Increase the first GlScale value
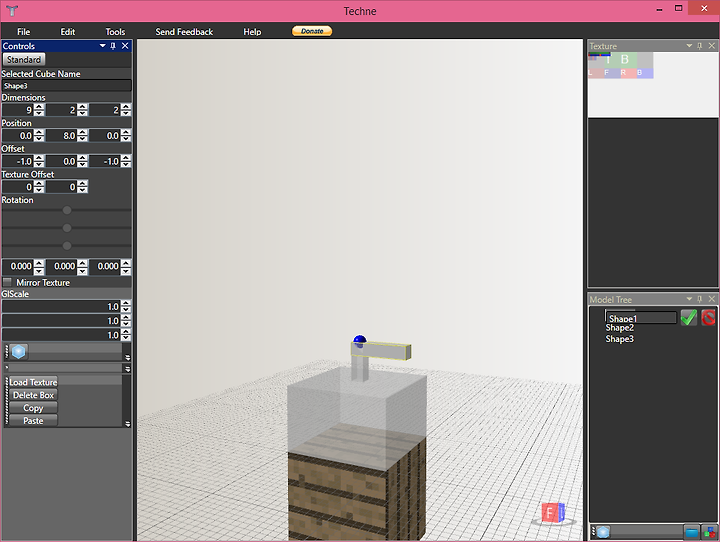This screenshot has height=542, width=720. point(126,304)
